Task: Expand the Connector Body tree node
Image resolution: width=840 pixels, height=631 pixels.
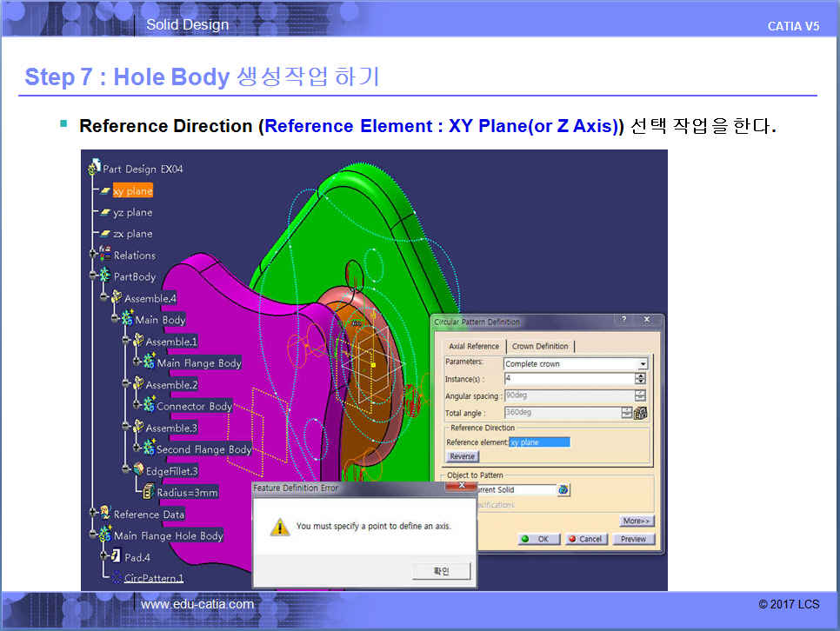Action: (x=136, y=406)
